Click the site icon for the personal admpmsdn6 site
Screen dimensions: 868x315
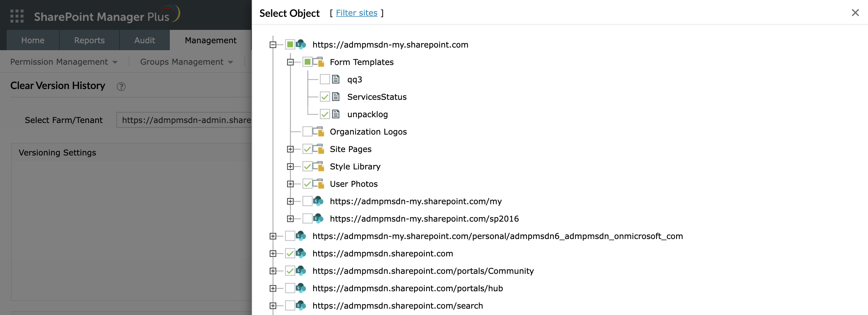pyautogui.click(x=301, y=236)
